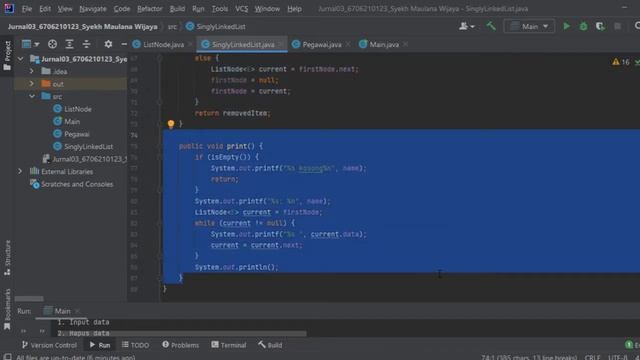Select opened file with the target icon
Image resolution: width=640 pixels, height=360 pixels.
[52, 44]
